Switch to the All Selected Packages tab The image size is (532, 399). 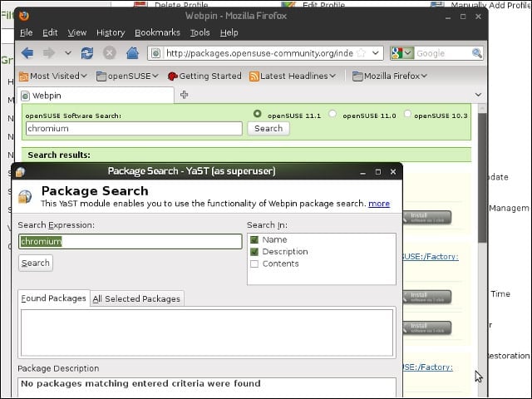tap(136, 299)
